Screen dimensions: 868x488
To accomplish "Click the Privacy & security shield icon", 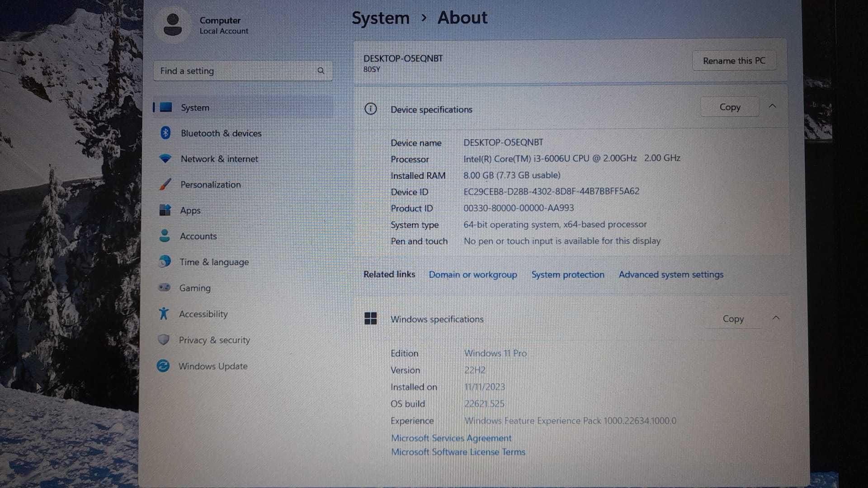I will (x=164, y=339).
